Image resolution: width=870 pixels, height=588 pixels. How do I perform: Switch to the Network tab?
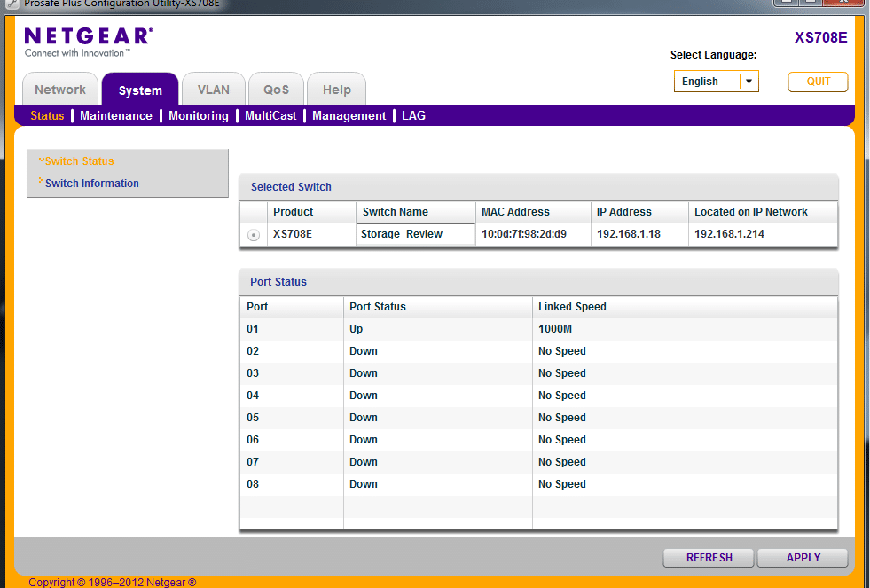(60, 90)
